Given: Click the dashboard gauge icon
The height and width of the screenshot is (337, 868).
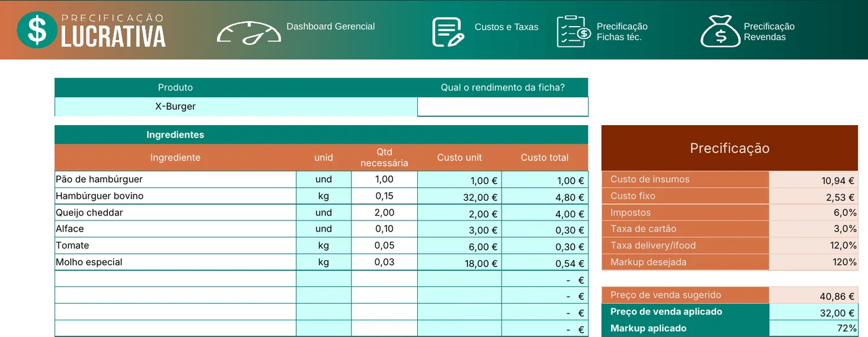Looking at the screenshot, I should coord(249,33).
